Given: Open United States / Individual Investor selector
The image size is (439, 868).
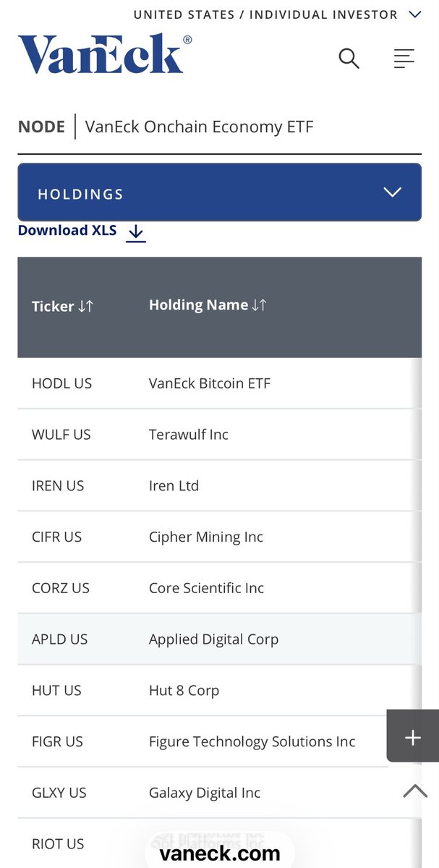Looking at the screenshot, I should tap(276, 14).
